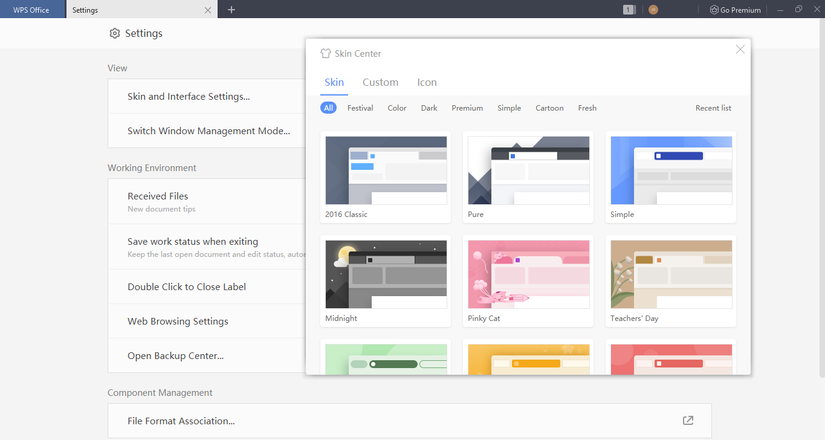The height and width of the screenshot is (440, 825).
Task: Choose the orange skin thumbnail
Action: tap(528, 359)
